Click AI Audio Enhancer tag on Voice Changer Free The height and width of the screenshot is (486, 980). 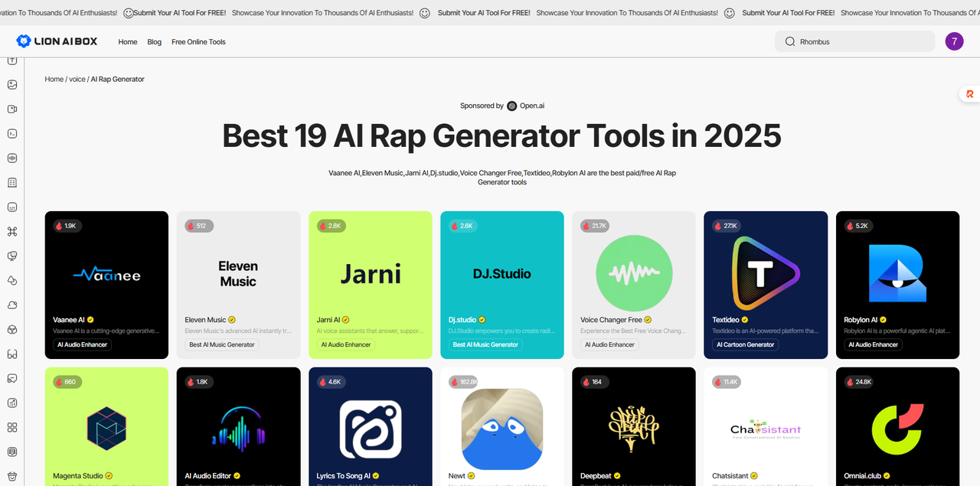tap(610, 344)
